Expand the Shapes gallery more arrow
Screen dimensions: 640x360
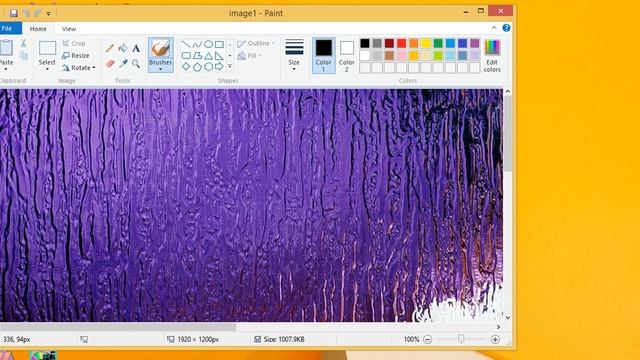pyautogui.click(x=230, y=66)
